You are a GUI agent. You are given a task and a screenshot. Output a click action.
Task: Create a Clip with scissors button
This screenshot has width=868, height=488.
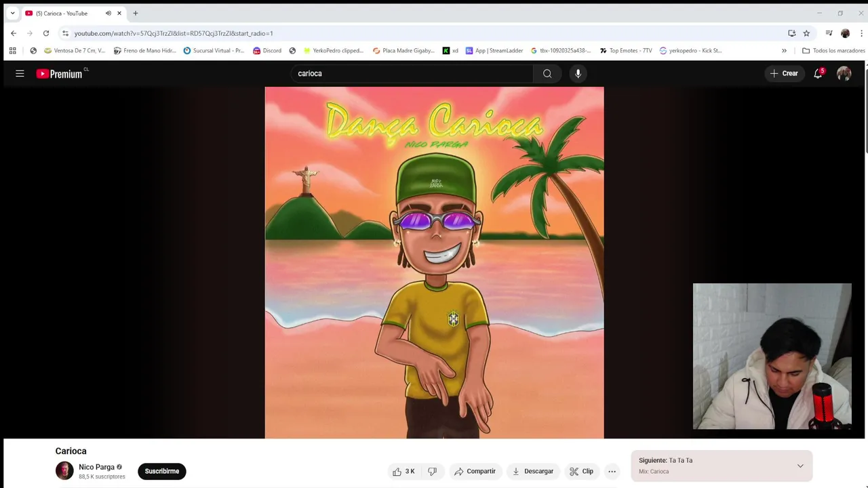(x=582, y=471)
